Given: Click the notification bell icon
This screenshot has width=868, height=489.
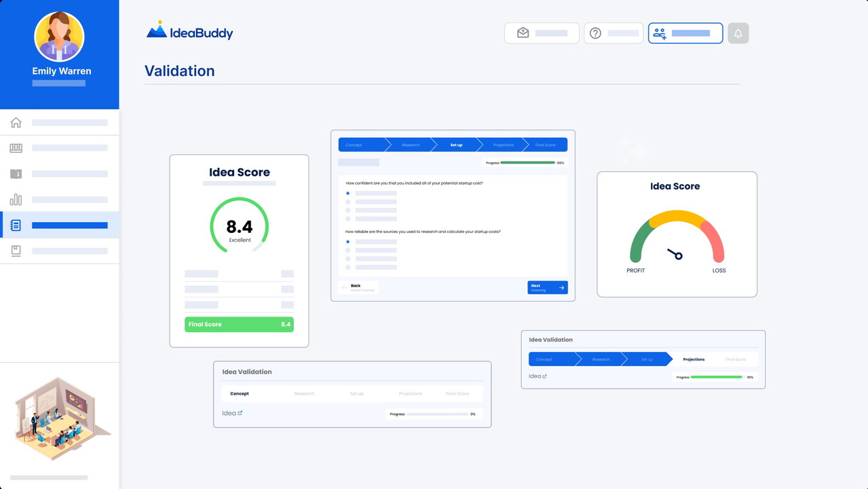Looking at the screenshot, I should (738, 33).
